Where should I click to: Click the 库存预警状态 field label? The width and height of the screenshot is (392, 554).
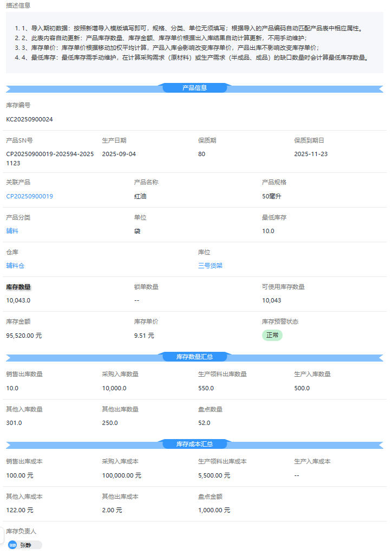click(x=280, y=321)
